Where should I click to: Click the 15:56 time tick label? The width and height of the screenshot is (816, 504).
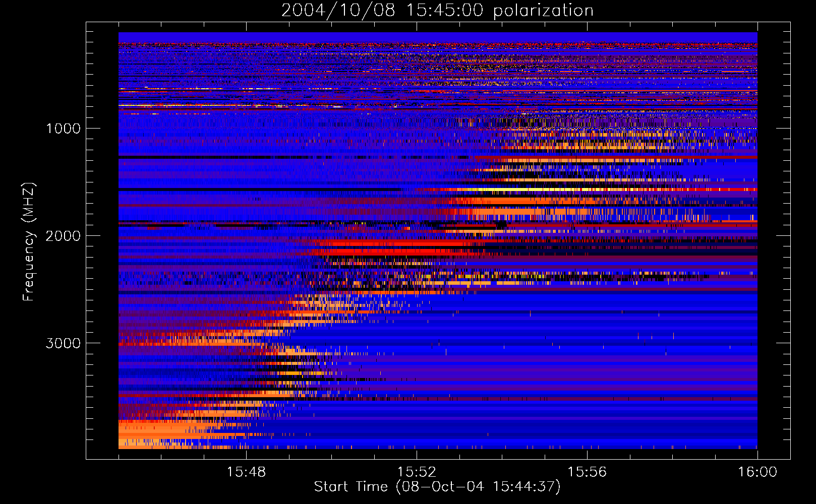pos(587,472)
